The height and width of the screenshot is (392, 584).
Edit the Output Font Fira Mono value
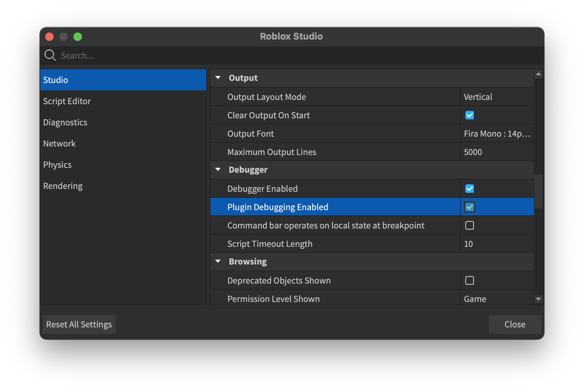[x=497, y=133]
